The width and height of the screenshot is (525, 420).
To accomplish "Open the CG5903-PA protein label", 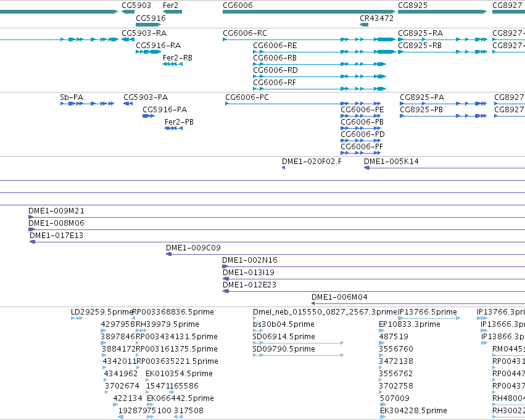I will click(x=146, y=97).
